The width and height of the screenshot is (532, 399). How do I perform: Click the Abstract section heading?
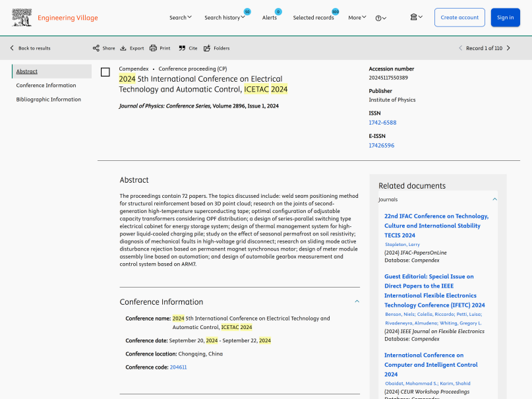coord(134,180)
